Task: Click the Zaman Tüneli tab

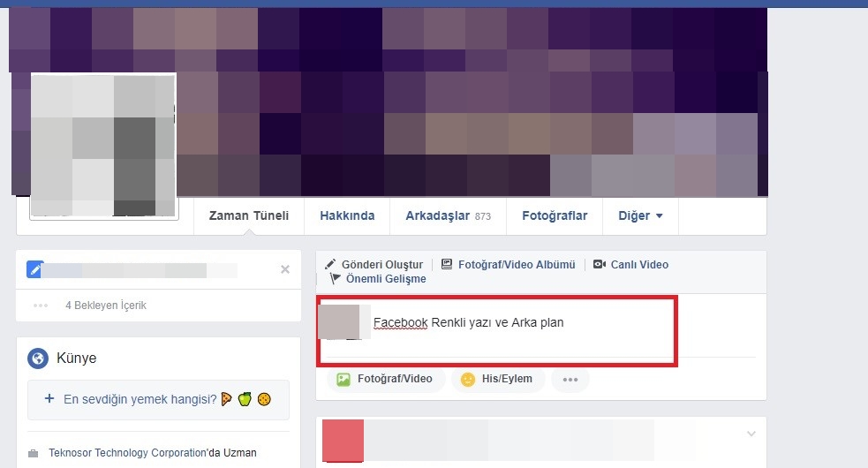Action: (248, 216)
